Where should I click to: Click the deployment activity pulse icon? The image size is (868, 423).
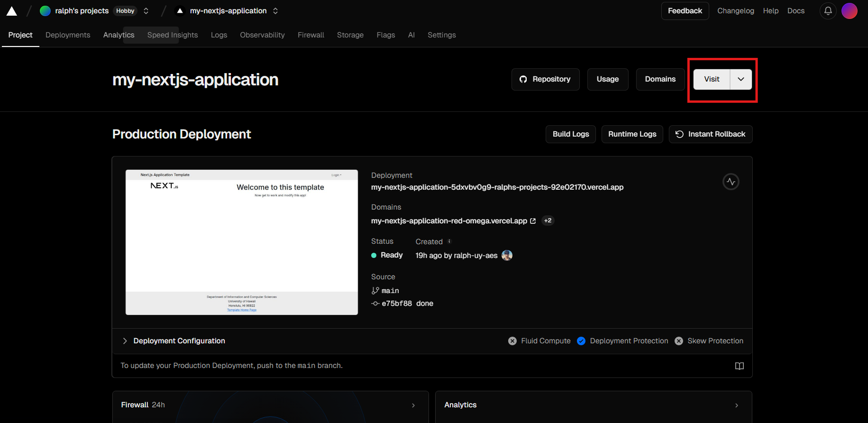(x=731, y=182)
